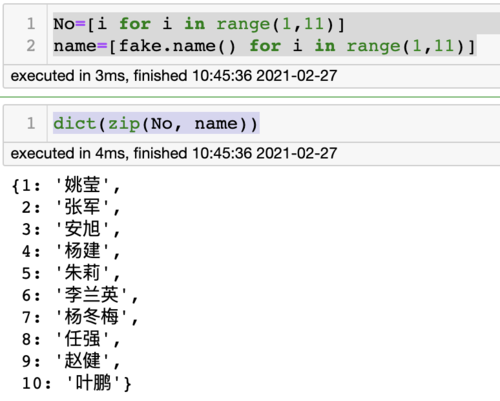Viewport: 500px width, 401px height.
Task: Click code line starting 'name=[fake.name()'
Action: (264, 46)
